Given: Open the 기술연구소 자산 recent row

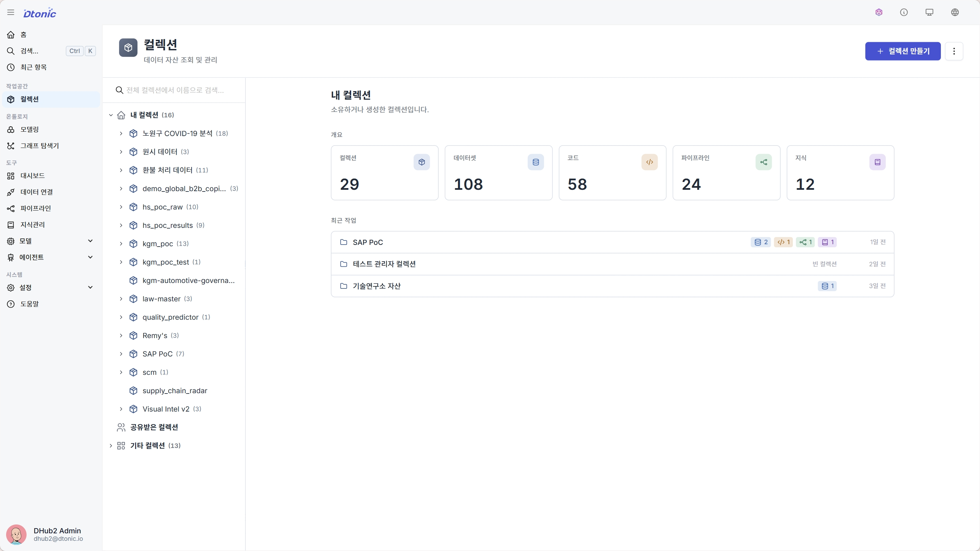Looking at the screenshot, I should (x=612, y=286).
